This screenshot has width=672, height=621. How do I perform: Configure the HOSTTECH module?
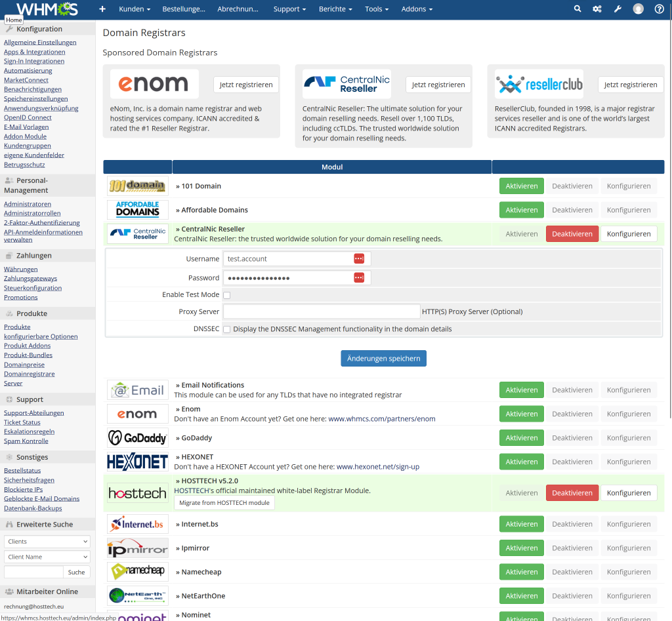tap(629, 493)
